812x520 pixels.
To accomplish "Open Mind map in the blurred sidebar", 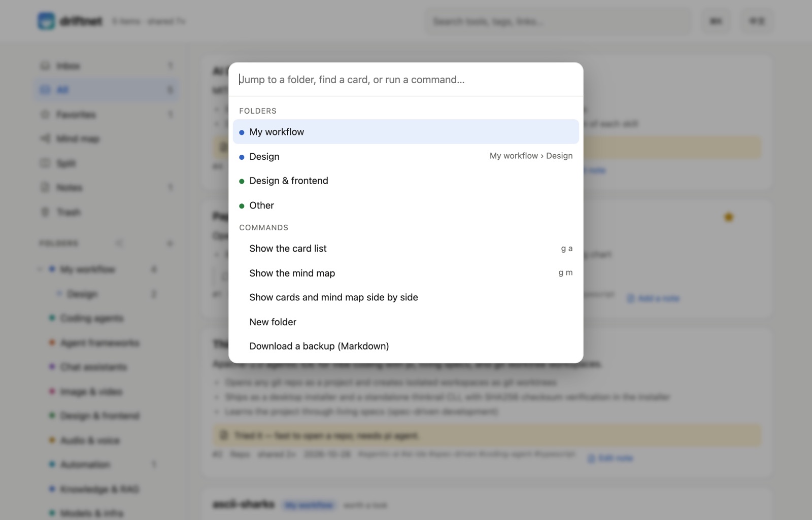I will pyautogui.click(x=107, y=139).
